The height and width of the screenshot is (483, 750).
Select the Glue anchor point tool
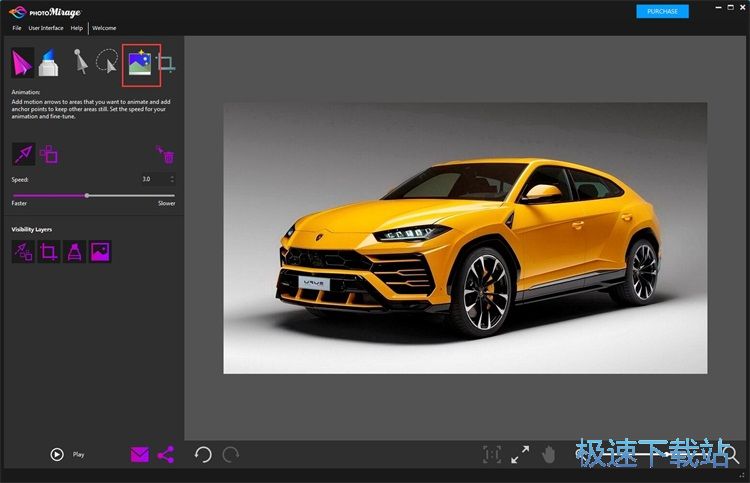(50, 64)
